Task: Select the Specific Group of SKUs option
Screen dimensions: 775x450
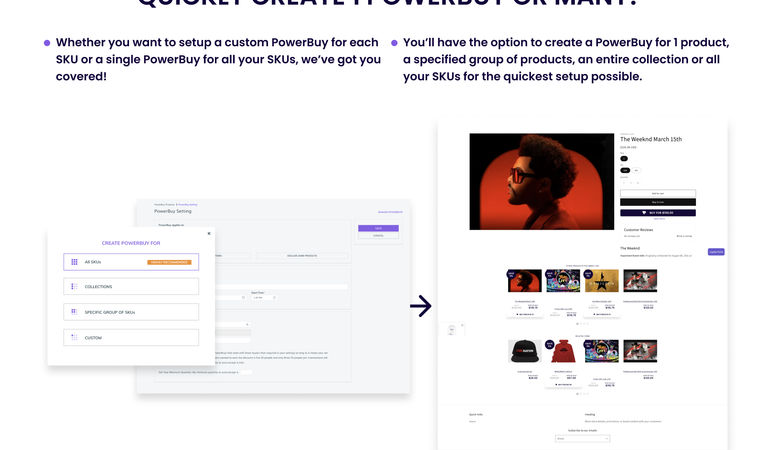Action: [131, 312]
